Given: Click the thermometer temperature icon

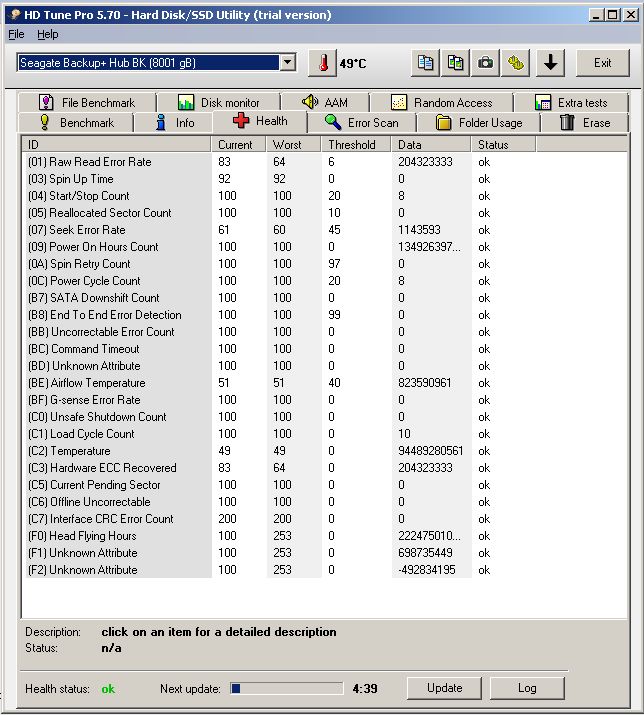Looking at the screenshot, I should (322, 63).
